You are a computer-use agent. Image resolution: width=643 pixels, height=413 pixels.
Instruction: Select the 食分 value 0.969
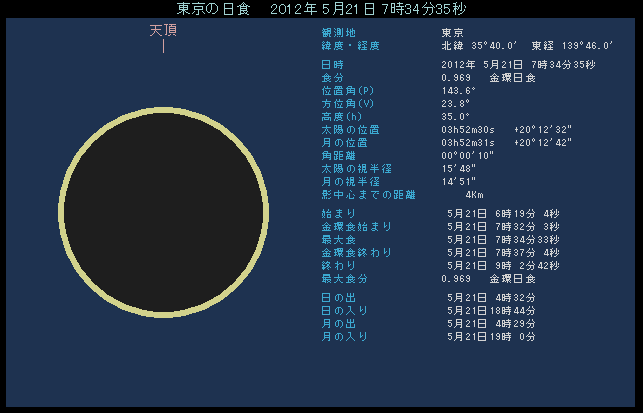[x=456, y=78]
